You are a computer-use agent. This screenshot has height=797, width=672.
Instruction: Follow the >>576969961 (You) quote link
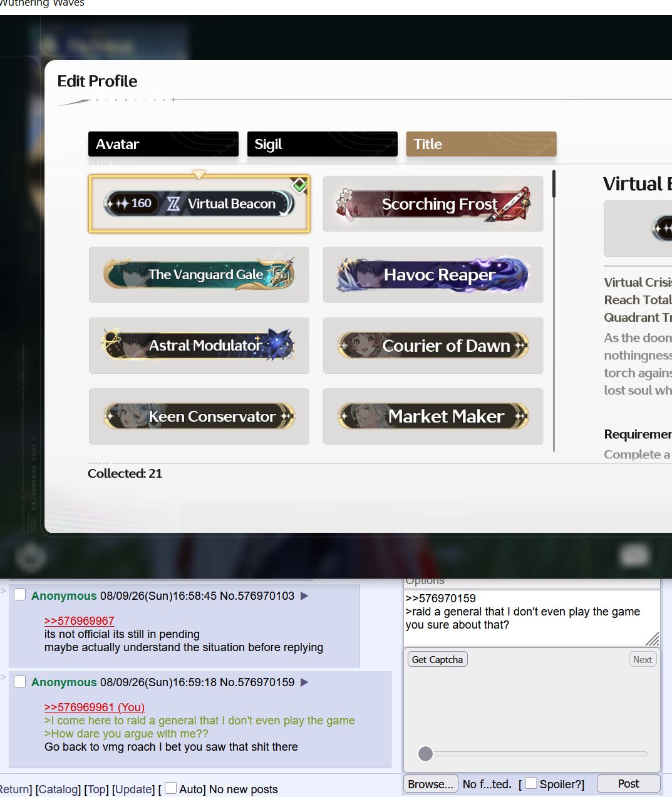tap(95, 707)
